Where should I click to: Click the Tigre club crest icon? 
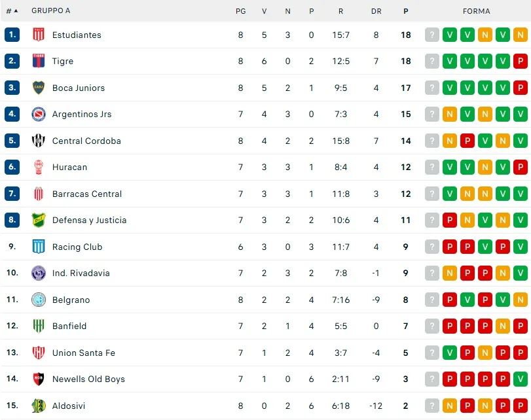click(x=39, y=61)
